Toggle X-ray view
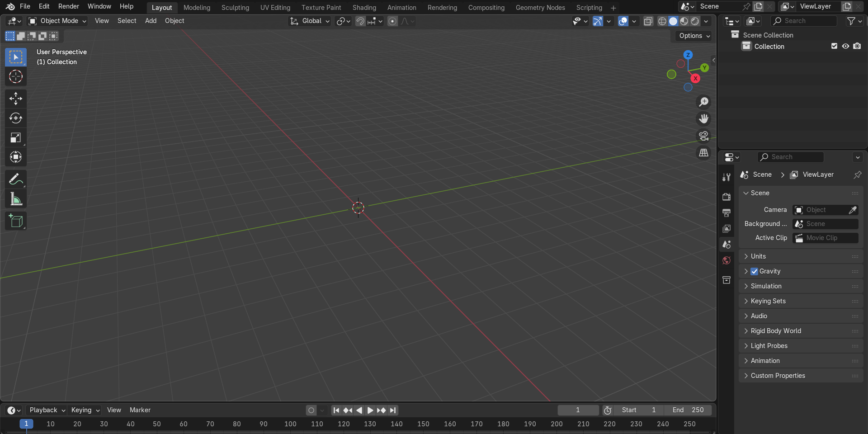 pyautogui.click(x=648, y=21)
